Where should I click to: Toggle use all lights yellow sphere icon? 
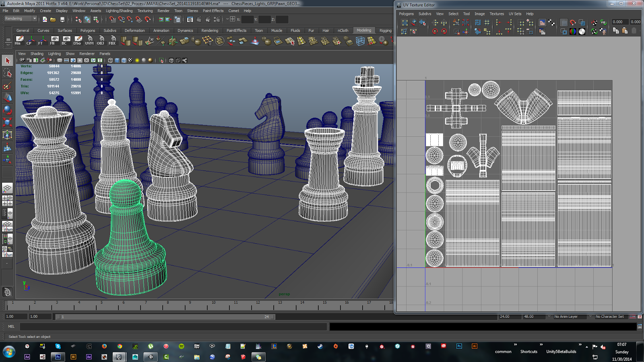coord(137,60)
